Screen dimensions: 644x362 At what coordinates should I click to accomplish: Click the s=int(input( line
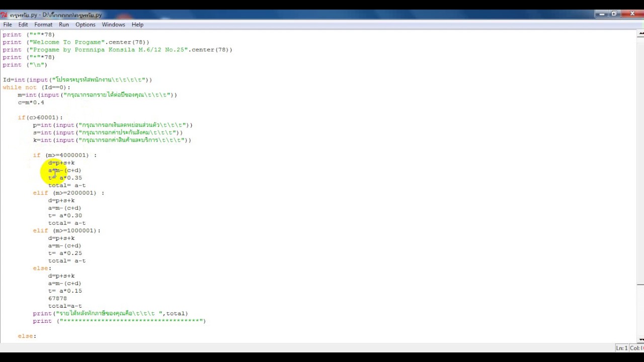pos(108,133)
